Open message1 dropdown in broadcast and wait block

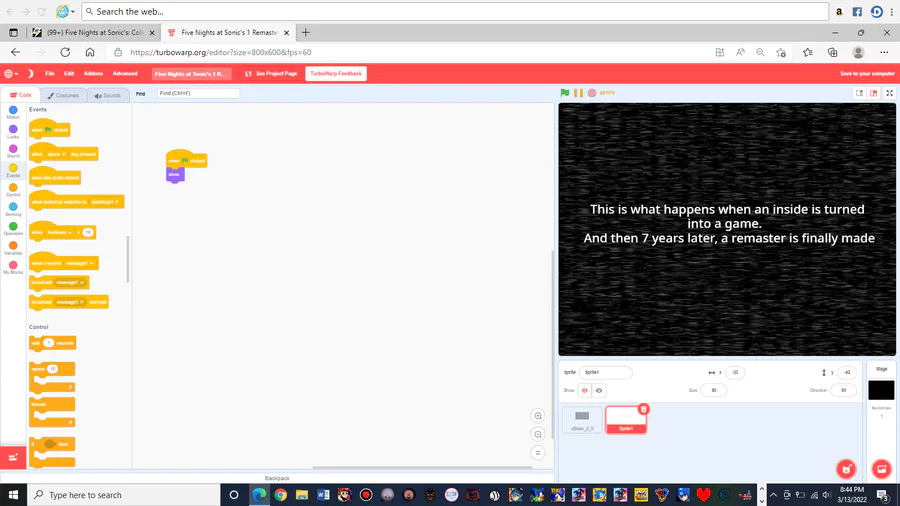[x=70, y=302]
